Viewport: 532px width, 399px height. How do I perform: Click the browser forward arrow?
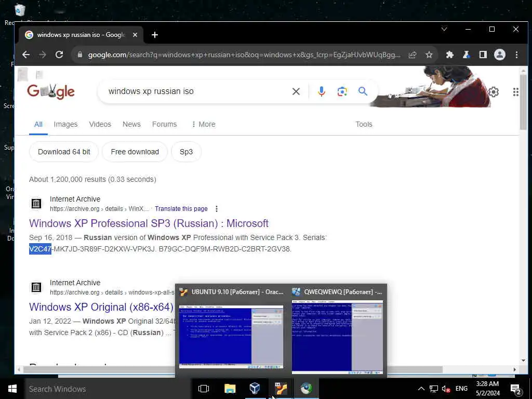[43, 55]
